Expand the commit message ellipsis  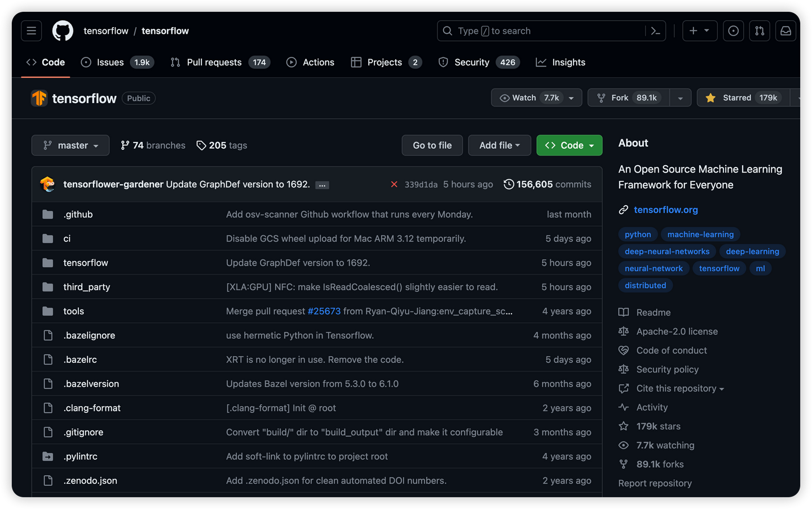point(322,185)
